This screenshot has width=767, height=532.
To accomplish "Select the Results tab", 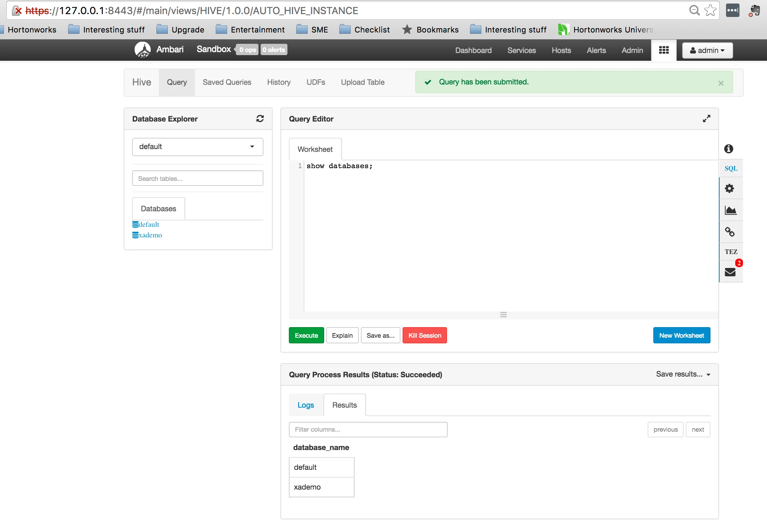I will click(345, 405).
